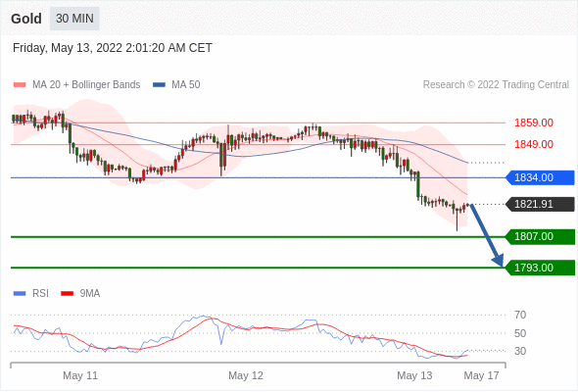Click the May 11 date axis label
The height and width of the screenshot is (392, 578).
pos(80,375)
